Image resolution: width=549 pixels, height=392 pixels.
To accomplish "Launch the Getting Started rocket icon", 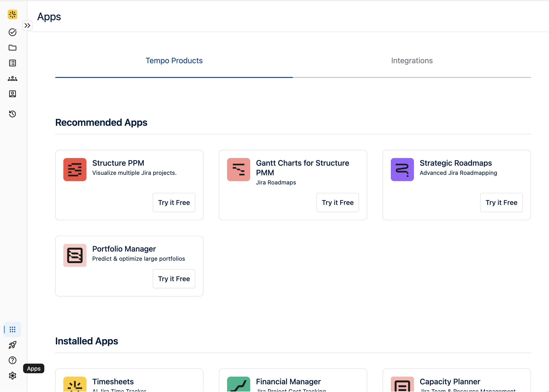I will coord(12,345).
